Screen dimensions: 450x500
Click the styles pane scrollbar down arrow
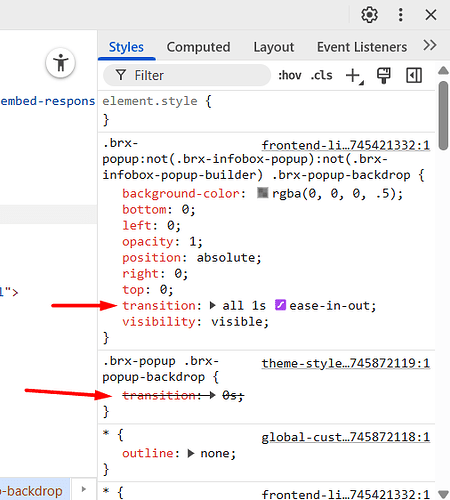pos(443,494)
